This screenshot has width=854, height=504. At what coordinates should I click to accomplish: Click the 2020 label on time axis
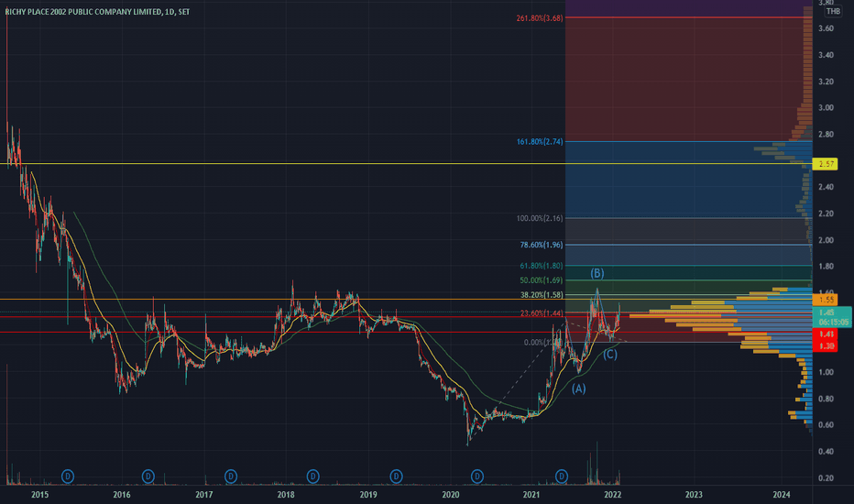(x=451, y=495)
